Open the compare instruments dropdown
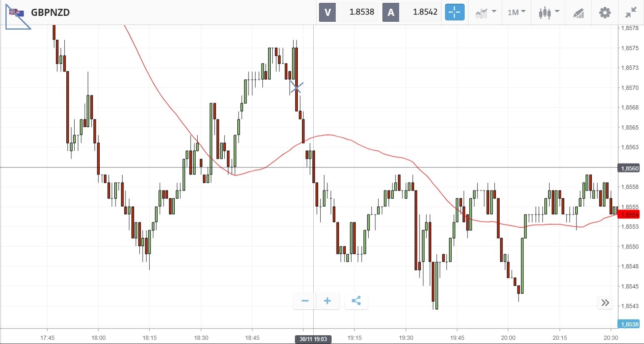Screen dimensions: 644x344 (486, 13)
